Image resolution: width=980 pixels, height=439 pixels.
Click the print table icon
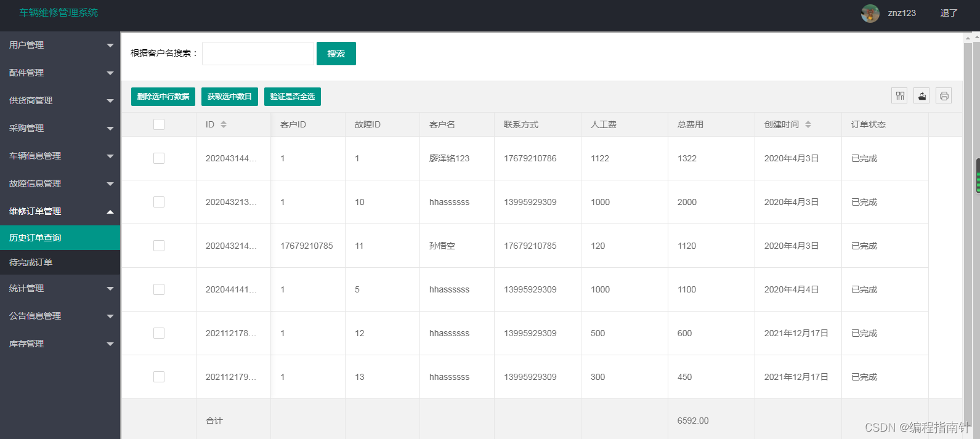(944, 95)
